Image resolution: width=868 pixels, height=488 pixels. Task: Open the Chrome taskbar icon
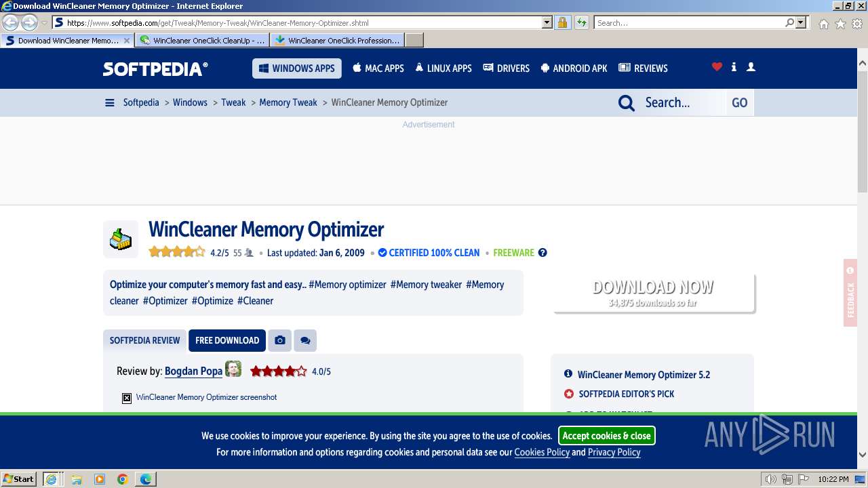click(x=122, y=479)
